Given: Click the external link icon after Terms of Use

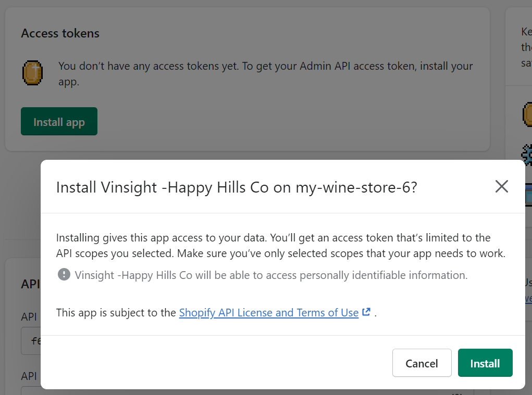Looking at the screenshot, I should [366, 312].
